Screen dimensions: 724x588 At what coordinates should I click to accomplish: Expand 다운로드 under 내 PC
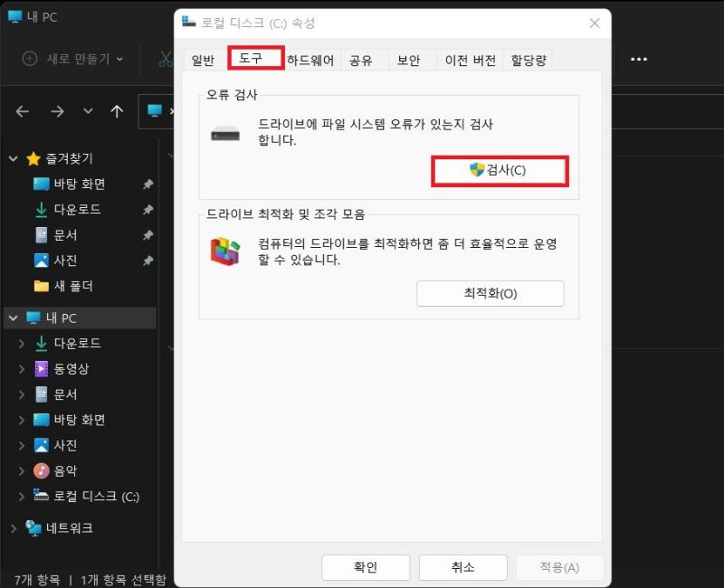21,344
